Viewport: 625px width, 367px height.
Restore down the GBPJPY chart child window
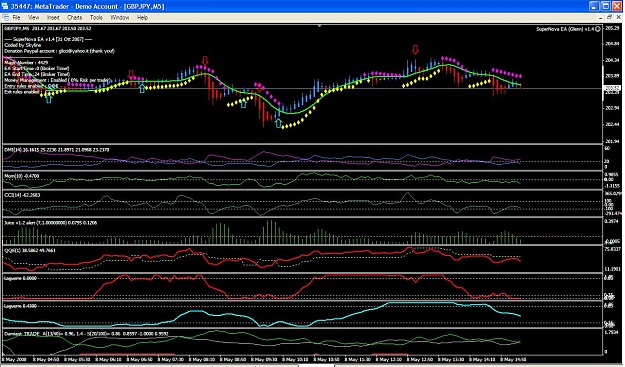pos(609,18)
